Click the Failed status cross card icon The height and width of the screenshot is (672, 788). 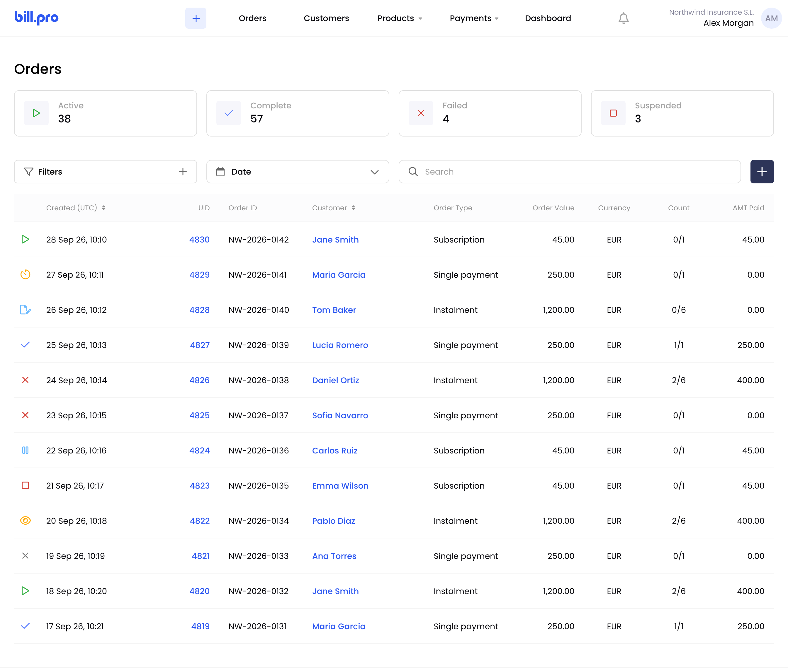[x=421, y=113]
